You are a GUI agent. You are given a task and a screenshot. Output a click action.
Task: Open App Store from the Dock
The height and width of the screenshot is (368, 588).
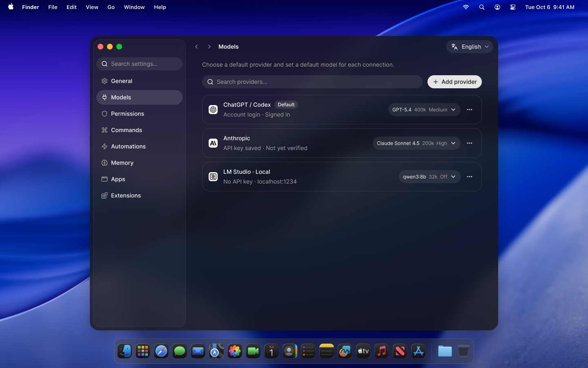[419, 351]
